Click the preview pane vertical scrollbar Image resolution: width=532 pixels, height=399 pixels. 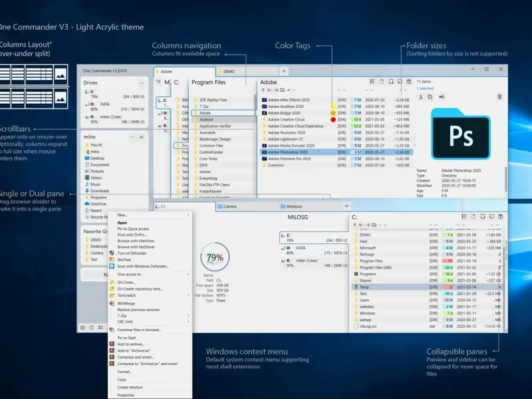pyautogui.click(x=505, y=180)
